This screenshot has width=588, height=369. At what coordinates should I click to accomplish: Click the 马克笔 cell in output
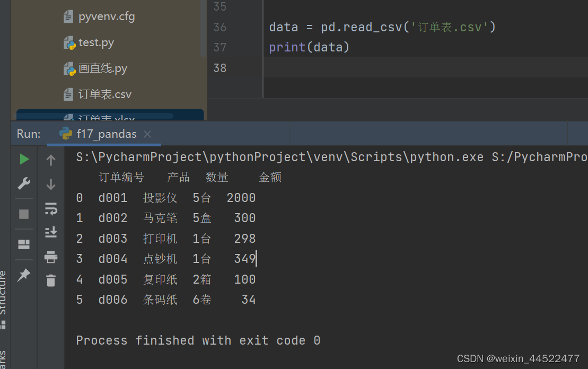160,218
